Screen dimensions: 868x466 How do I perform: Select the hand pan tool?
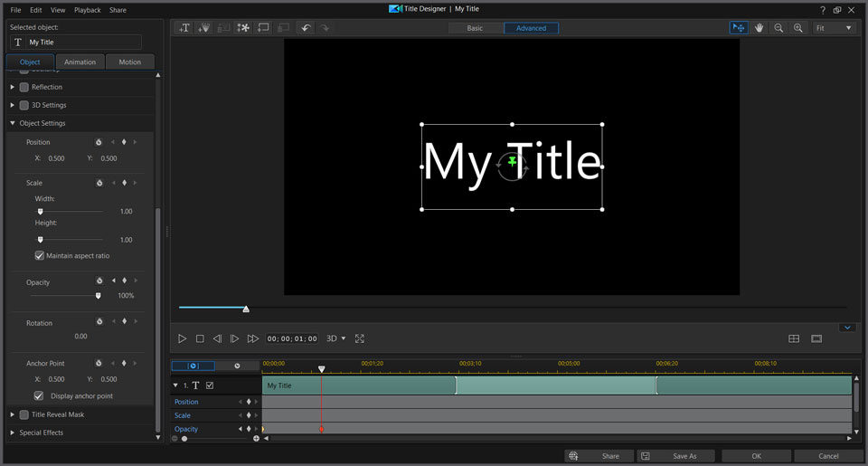(x=759, y=28)
